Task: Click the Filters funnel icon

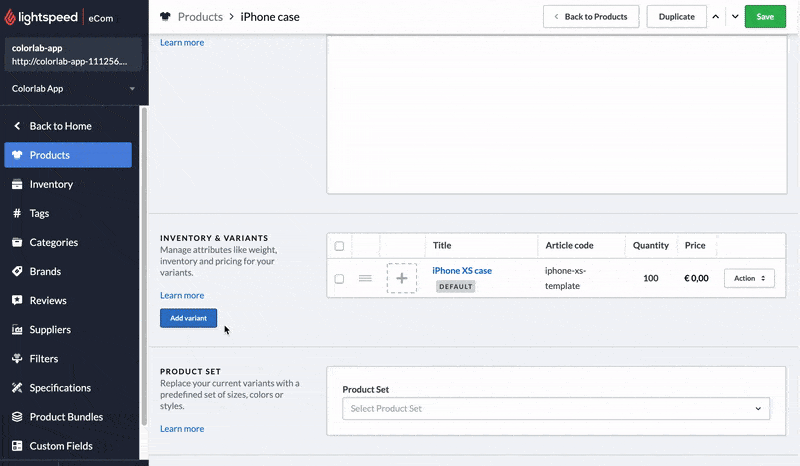Action: coord(17,358)
